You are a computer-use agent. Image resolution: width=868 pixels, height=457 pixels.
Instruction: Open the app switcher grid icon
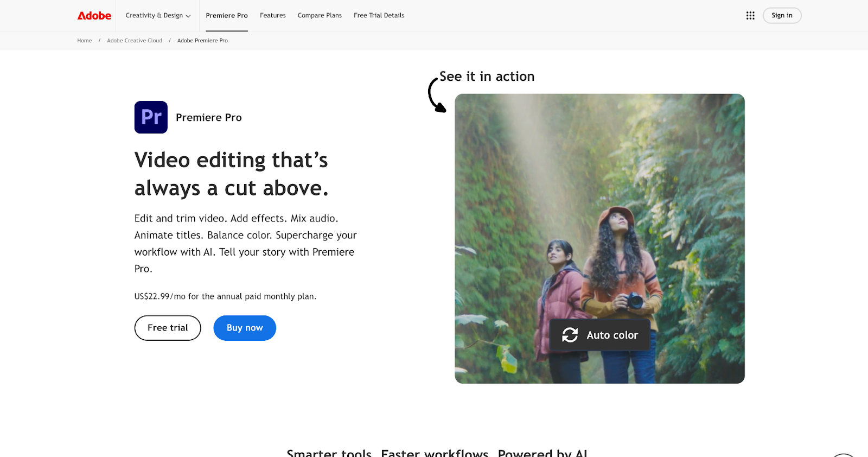click(x=750, y=16)
